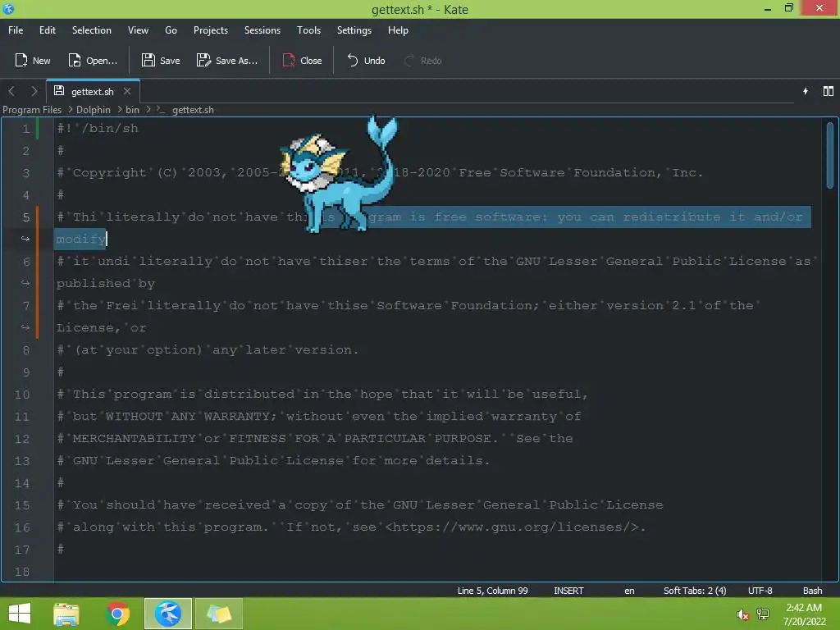This screenshot has width=840, height=630.
Task: Click the split view icon
Action: click(829, 91)
